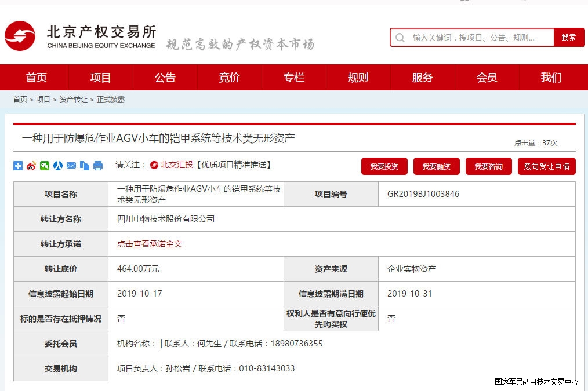Click the copy link icon

tap(85, 166)
